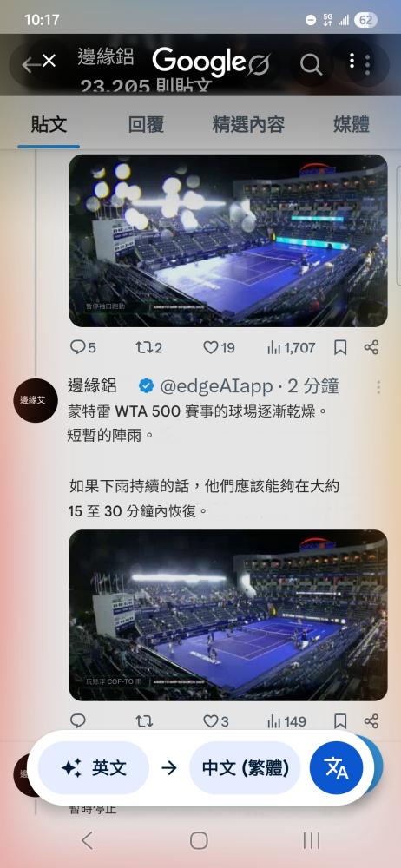Open view stats showing 149 views
The width and height of the screenshot is (401, 868).
coord(286,721)
